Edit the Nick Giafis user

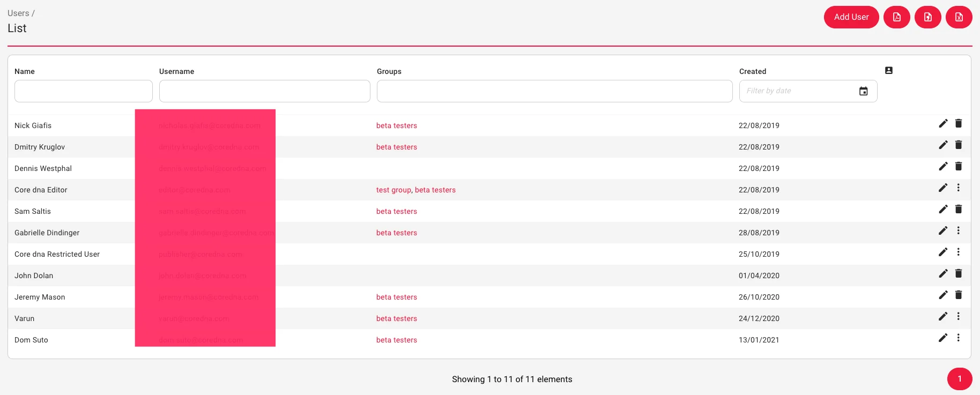[x=944, y=123]
